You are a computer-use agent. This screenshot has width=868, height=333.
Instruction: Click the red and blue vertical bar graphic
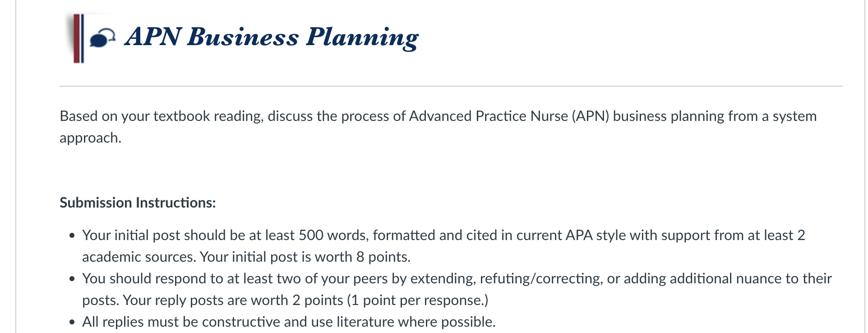(x=78, y=38)
